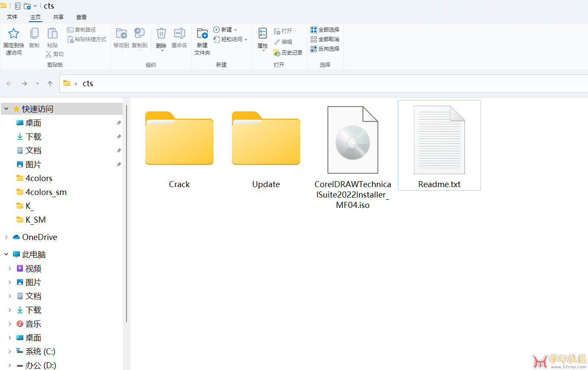Image resolution: width=588 pixels, height=370 pixels.
Task: Click the address bar path chevron before cts
Action: [76, 84]
